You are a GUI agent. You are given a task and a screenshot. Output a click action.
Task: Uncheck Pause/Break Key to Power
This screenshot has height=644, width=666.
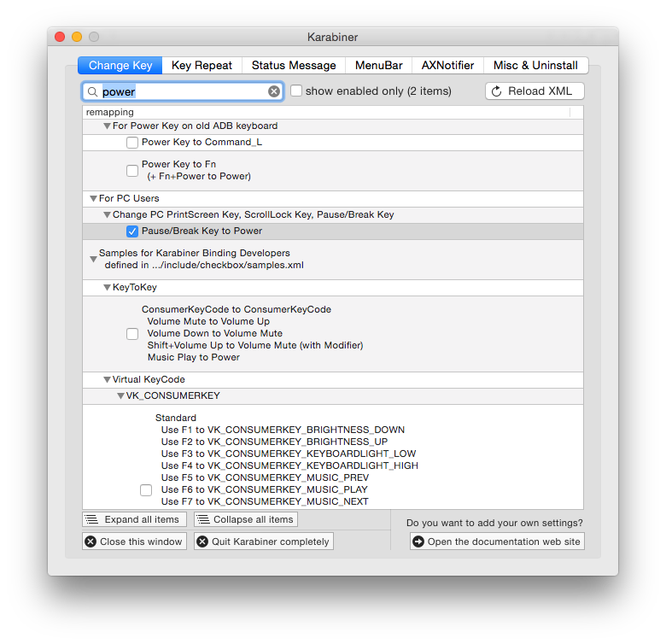(132, 231)
